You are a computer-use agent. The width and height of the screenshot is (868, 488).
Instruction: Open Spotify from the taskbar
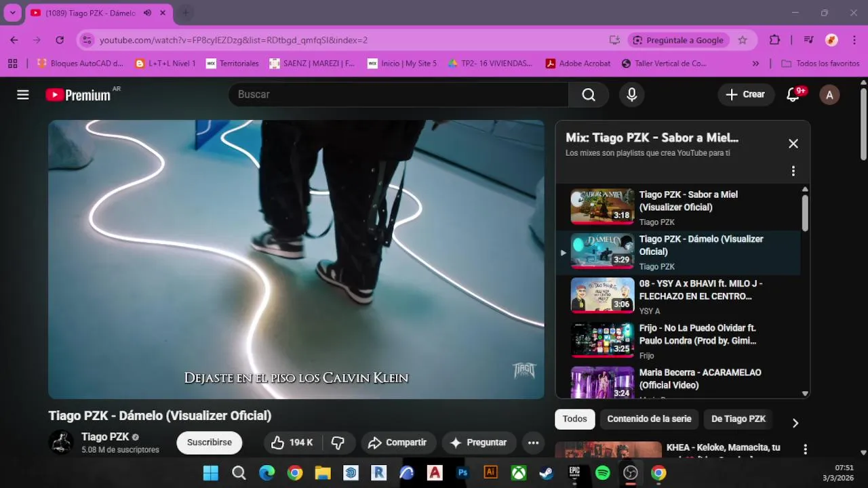point(602,473)
